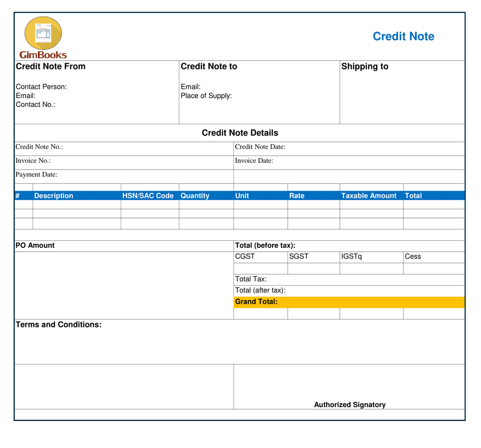Click the Description column header
Screen dimensions: 481x448
tap(53, 195)
